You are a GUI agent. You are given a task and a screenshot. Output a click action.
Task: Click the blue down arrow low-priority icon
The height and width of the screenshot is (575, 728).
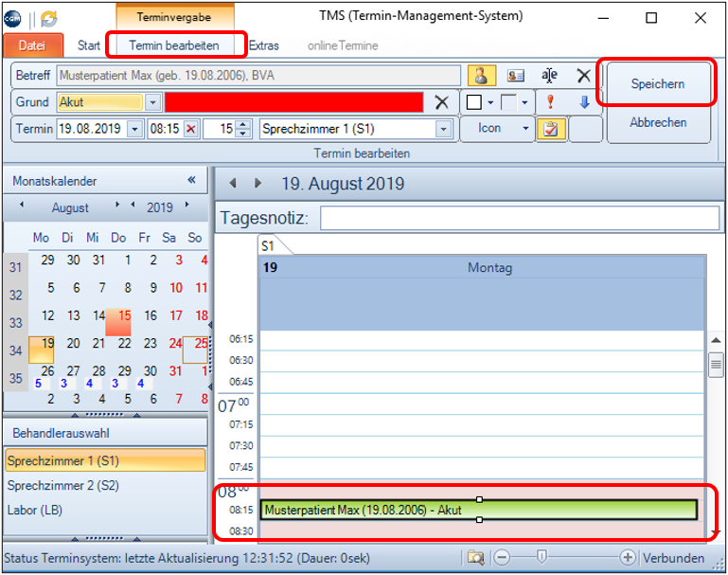click(x=584, y=102)
